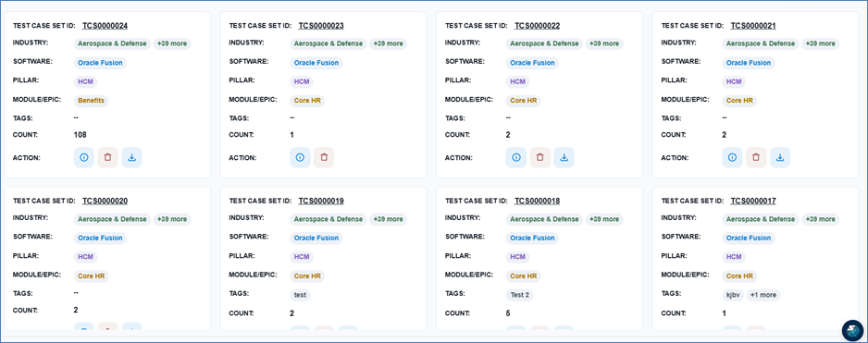Screen dimensions: 868x343
Task: Open the chat assistant floating icon
Action: click(852, 330)
